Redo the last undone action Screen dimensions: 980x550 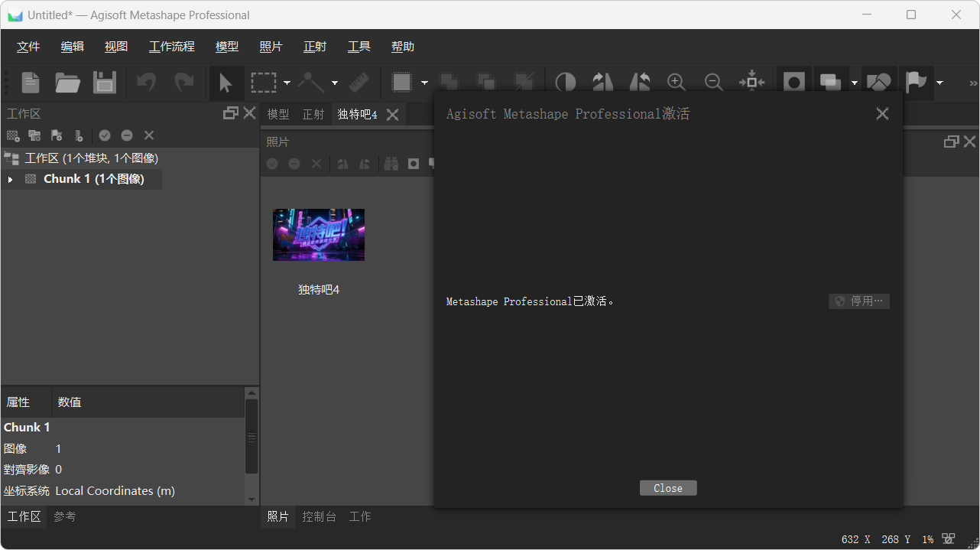pyautogui.click(x=183, y=82)
